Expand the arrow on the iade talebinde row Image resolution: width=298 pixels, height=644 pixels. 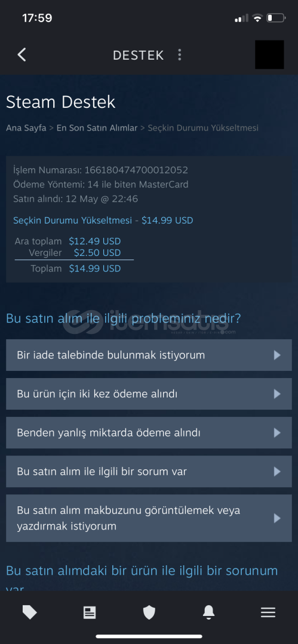point(277,355)
